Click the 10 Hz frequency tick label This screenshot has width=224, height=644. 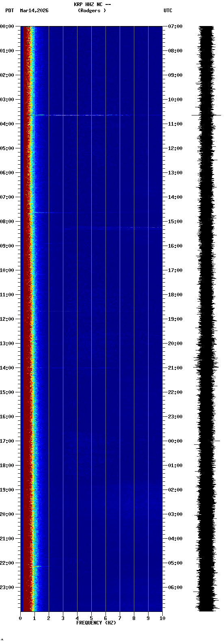coord(162,618)
